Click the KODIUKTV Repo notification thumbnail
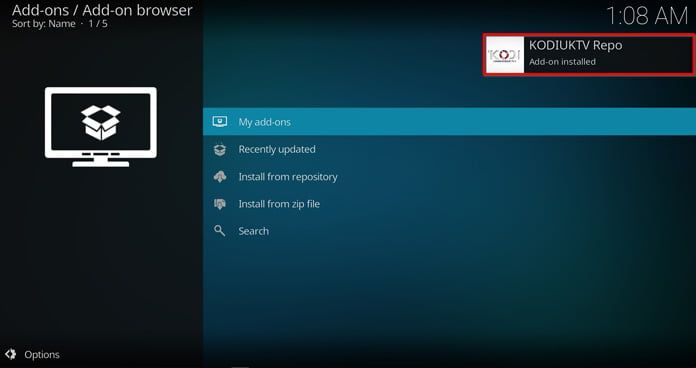This screenshot has height=368, width=696. click(505, 55)
